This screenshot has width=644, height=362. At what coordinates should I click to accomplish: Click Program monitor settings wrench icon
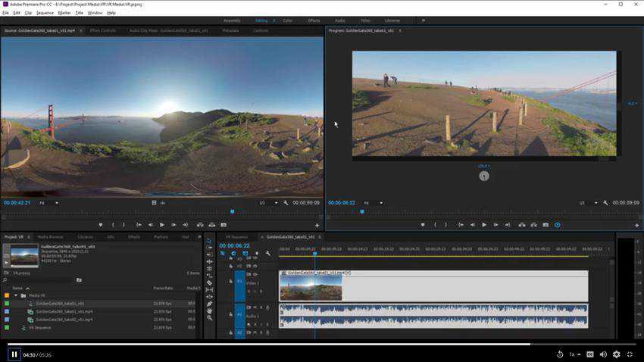[x=605, y=203]
